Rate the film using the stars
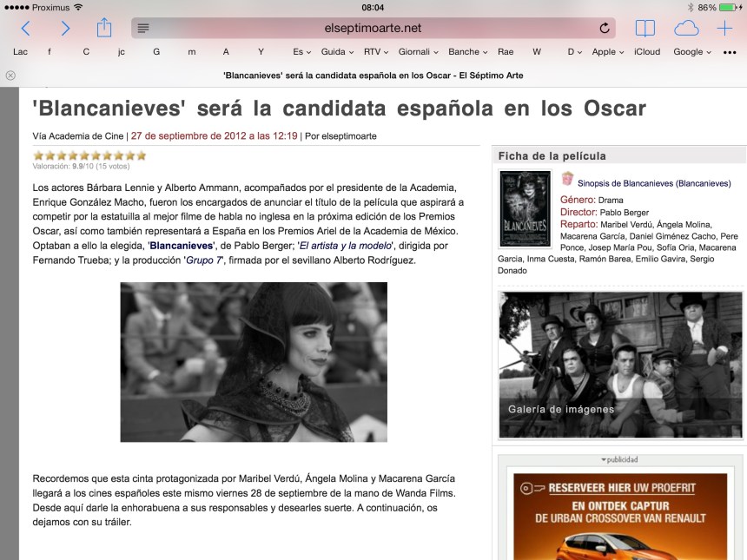Screen dimensions: 747x560 pyautogui.click(x=89, y=155)
